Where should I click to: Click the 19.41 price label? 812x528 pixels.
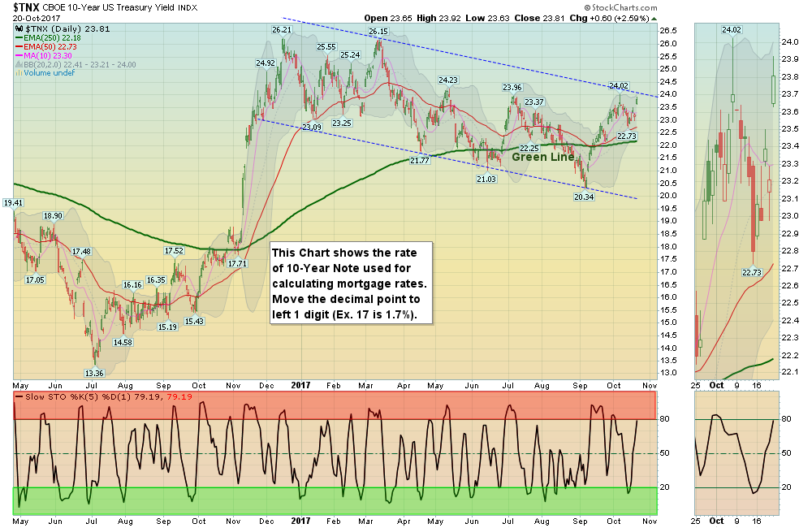(x=13, y=202)
